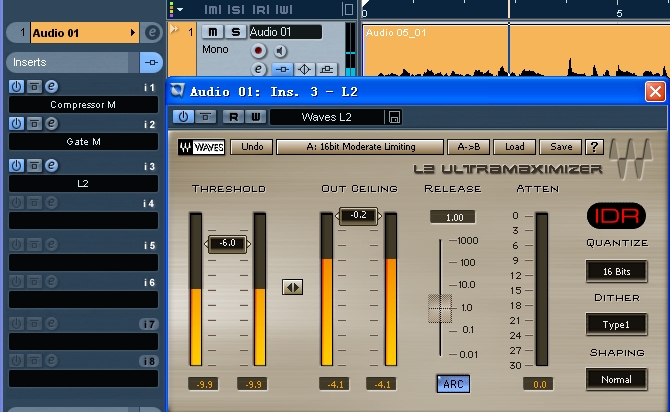Screen dimensions: 670x412
Task: Open the 16bit Moderate Limiting setup menu
Action: coord(360,147)
